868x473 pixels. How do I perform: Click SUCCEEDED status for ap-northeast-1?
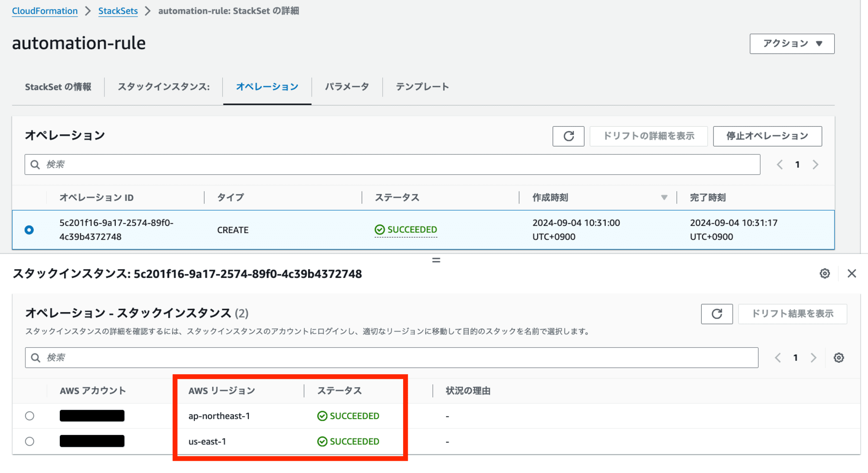click(348, 416)
